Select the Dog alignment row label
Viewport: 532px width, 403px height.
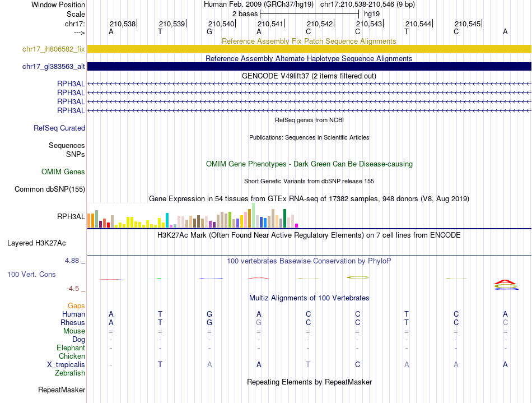78,339
